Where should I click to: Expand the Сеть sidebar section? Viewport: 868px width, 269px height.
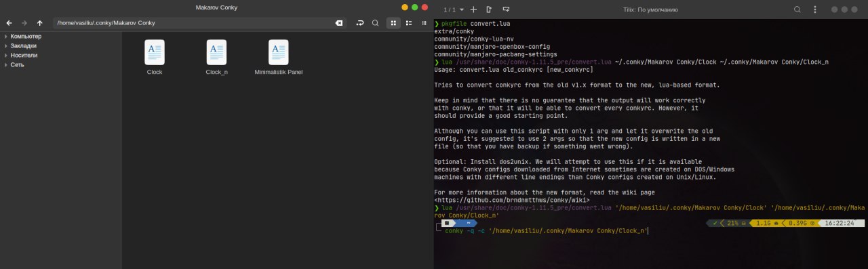point(6,64)
